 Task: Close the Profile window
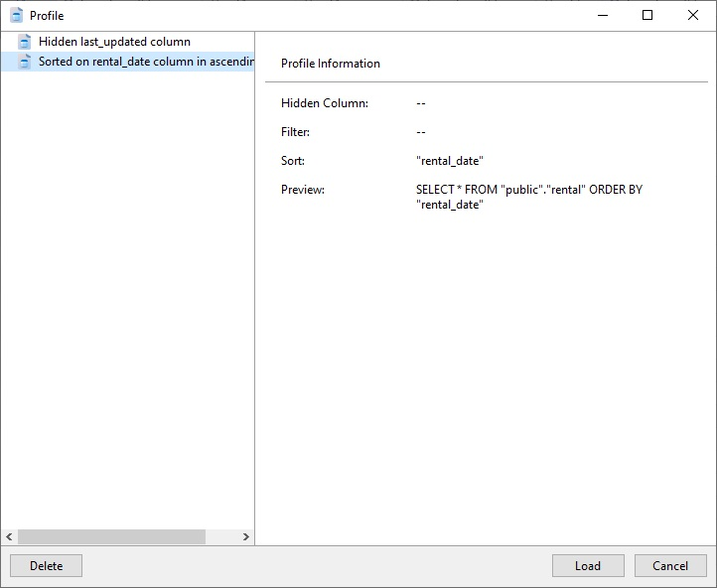693,15
